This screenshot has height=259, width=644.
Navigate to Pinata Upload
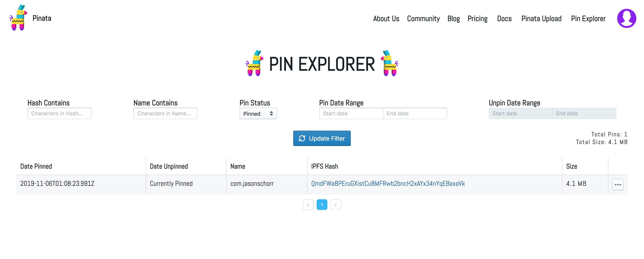click(541, 19)
